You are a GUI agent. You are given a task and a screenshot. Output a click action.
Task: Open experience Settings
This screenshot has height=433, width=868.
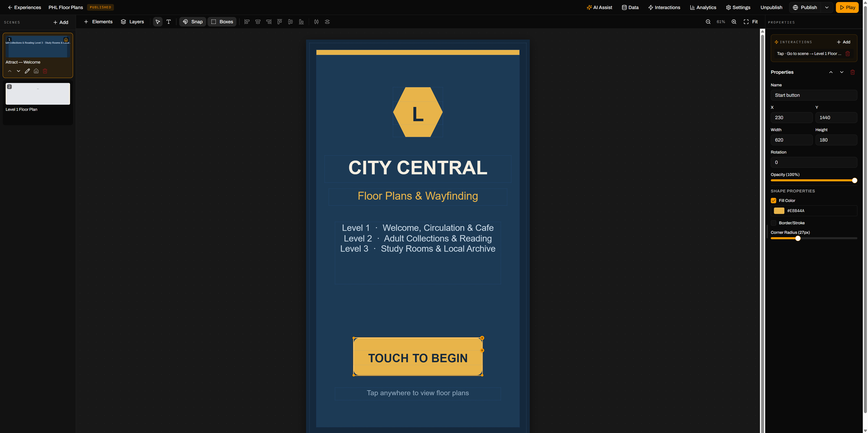(738, 7)
